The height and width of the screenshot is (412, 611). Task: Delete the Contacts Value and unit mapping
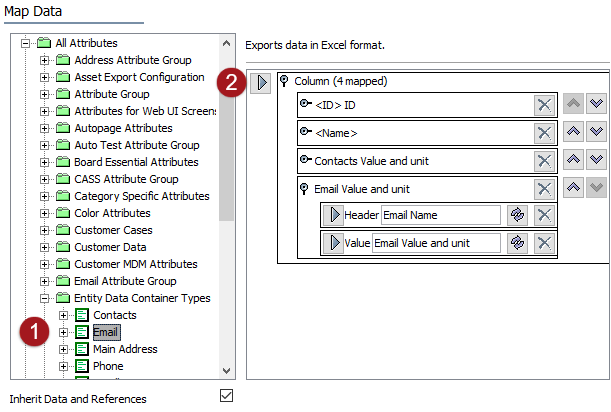coord(543,160)
